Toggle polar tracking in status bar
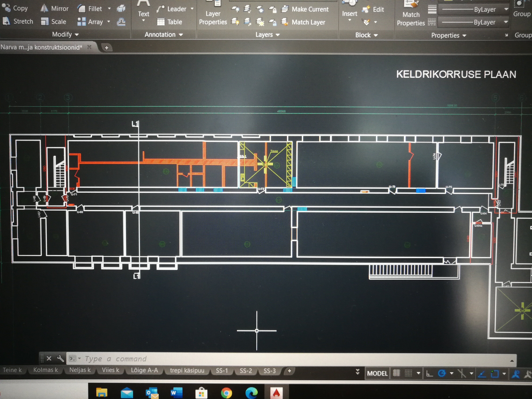532x399 pixels. pyautogui.click(x=442, y=373)
